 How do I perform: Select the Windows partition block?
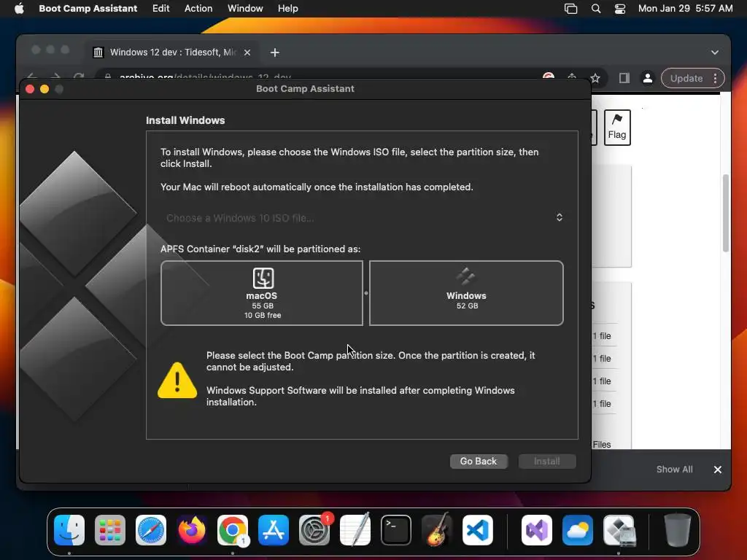tap(466, 293)
